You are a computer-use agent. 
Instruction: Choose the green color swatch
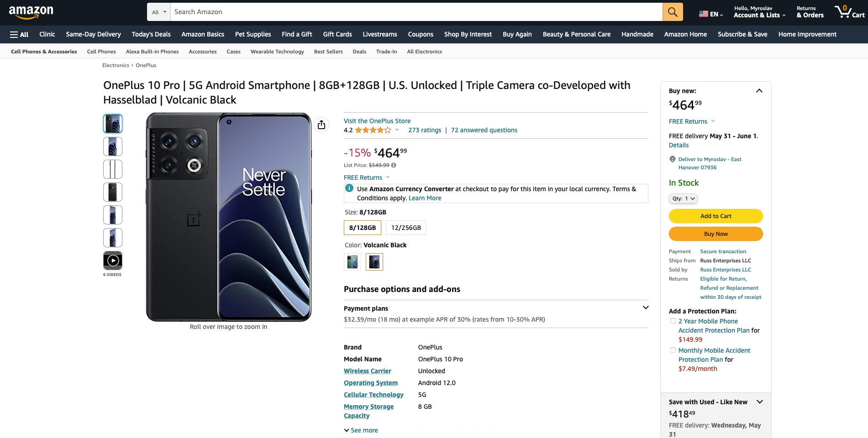[352, 262]
